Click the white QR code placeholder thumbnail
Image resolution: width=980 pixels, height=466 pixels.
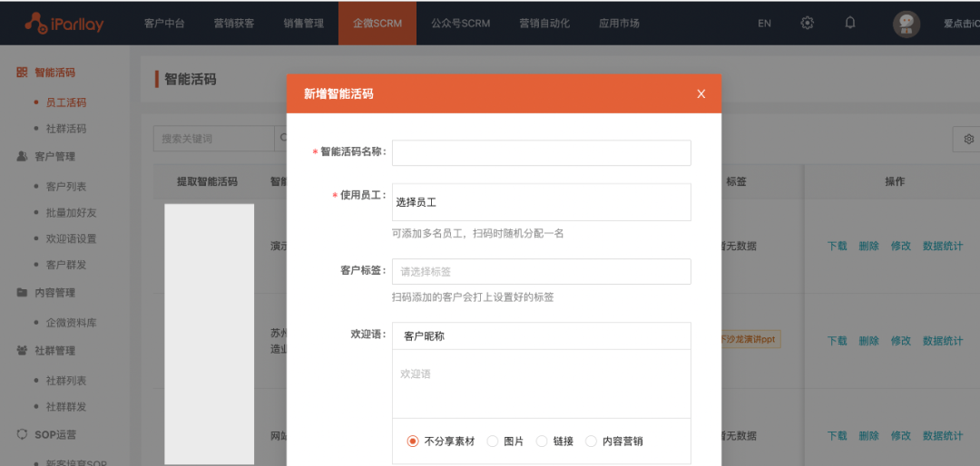[x=210, y=334]
